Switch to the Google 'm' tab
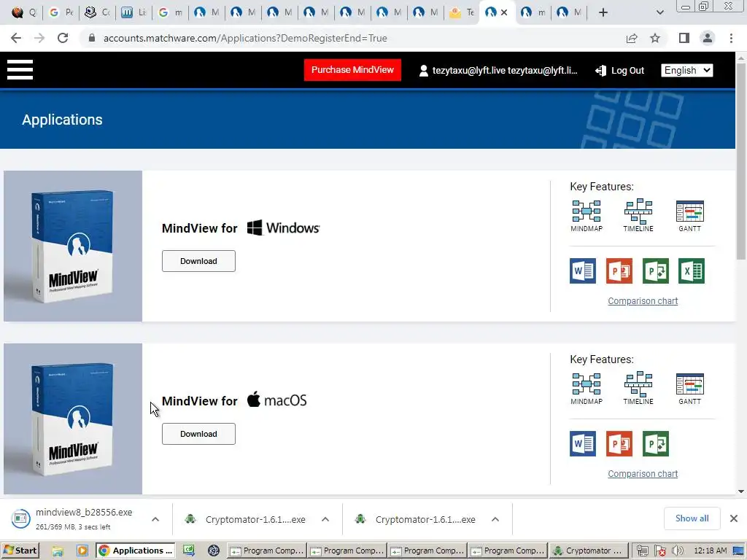The width and height of the screenshot is (747, 560). tap(170, 12)
